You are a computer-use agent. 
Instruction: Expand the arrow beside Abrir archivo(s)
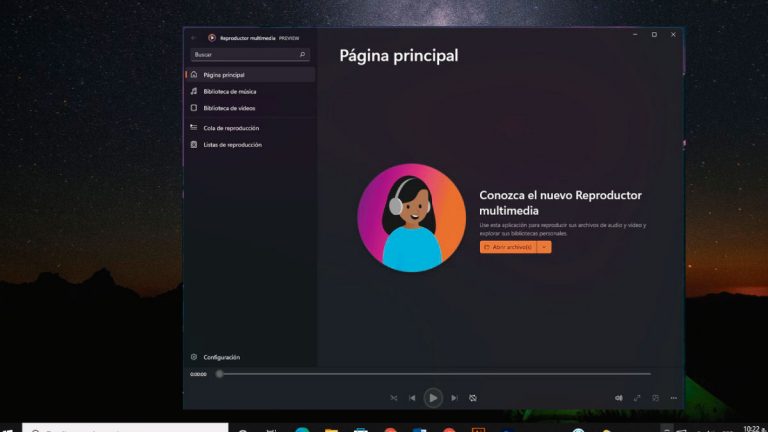click(x=544, y=247)
